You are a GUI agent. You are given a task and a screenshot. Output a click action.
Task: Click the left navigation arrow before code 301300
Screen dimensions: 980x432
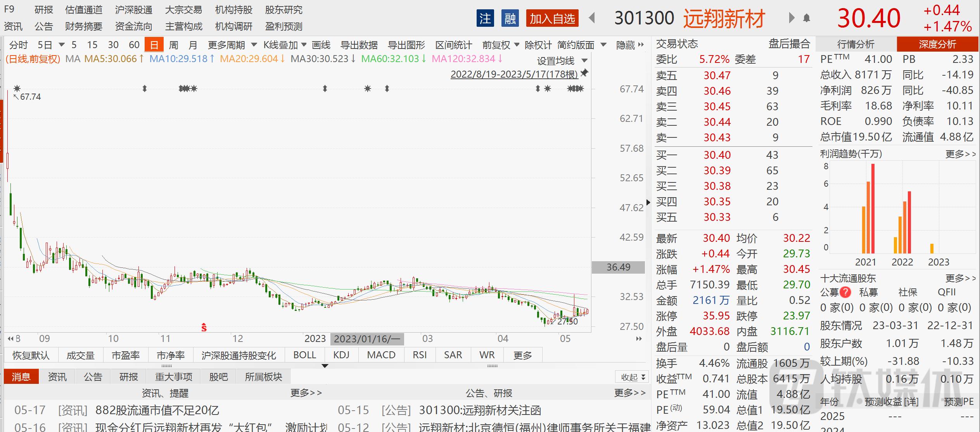point(591,18)
